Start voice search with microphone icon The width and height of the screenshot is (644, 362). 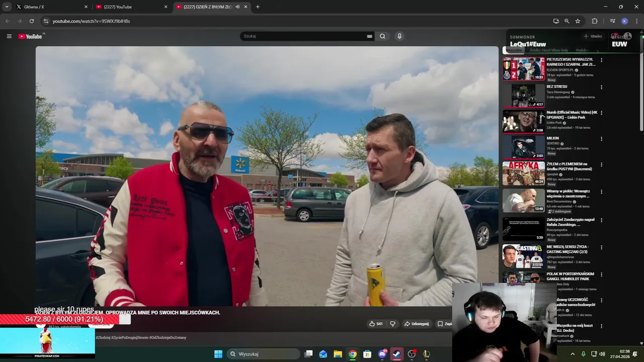tap(399, 36)
